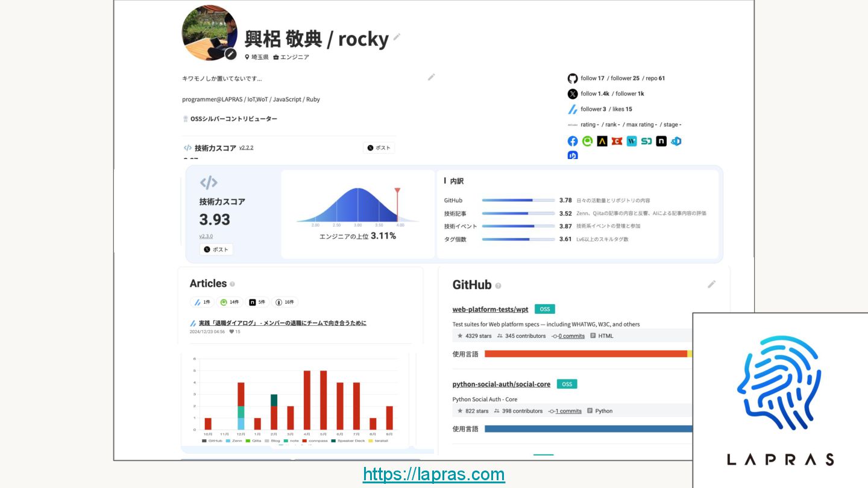Toggle the Blog legend entry in the chart
Viewport: 868px width, 488px height.
[x=272, y=441]
